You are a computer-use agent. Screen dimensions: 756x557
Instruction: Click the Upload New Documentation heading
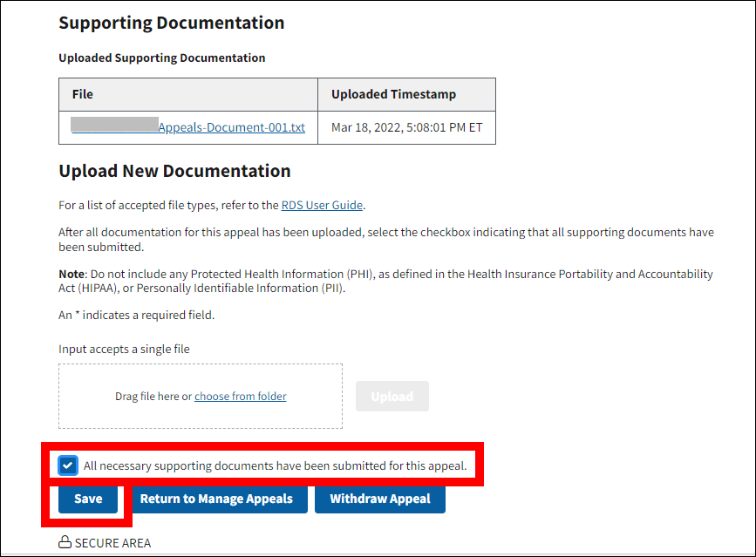[174, 171]
